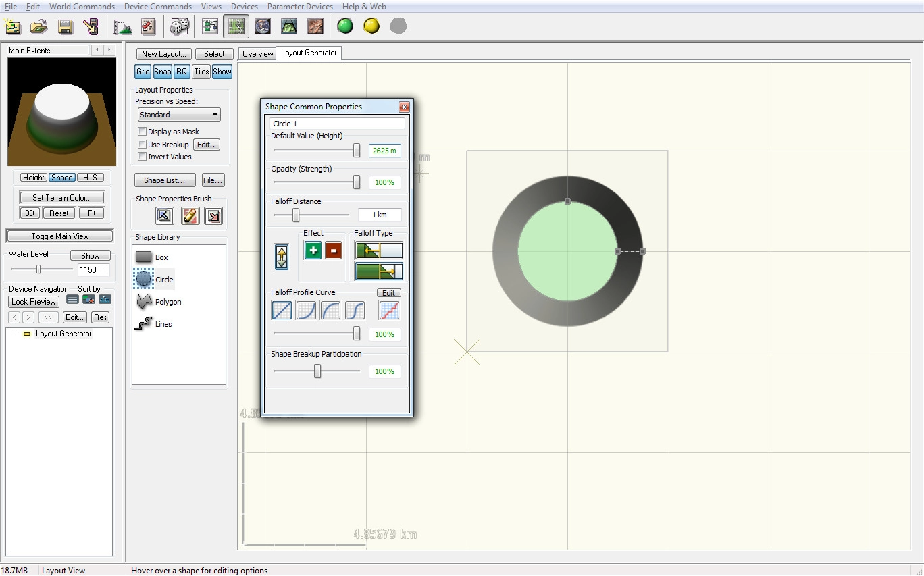Click the random seed dice icon

pyautogui.click(x=179, y=26)
